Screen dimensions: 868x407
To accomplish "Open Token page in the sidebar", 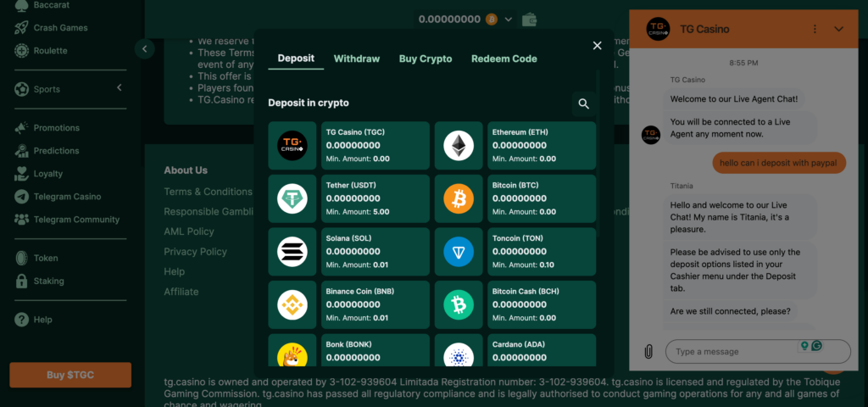I will [x=46, y=258].
